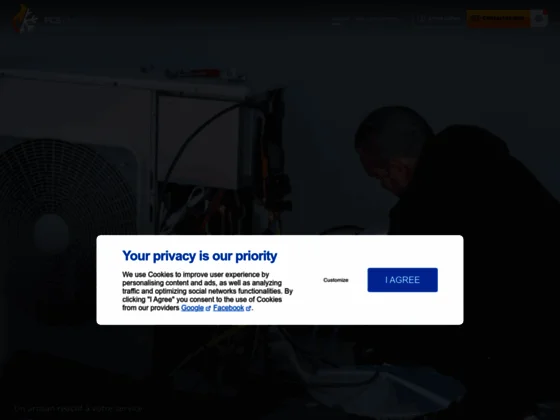Click the external-link icon beside Google
Viewport: 560px width, 420px height.
point(208,309)
